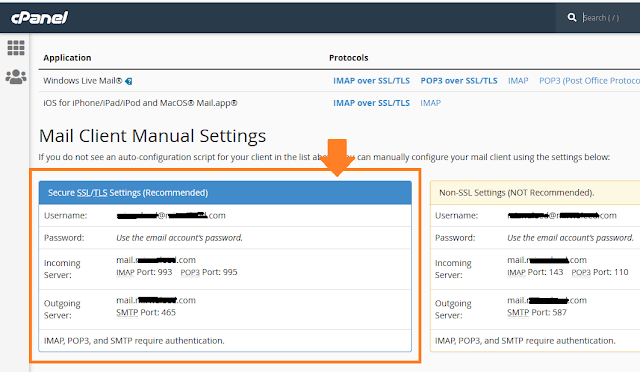Select secure panel Incoming Server label
This screenshot has width=640, height=372.
tap(62, 269)
